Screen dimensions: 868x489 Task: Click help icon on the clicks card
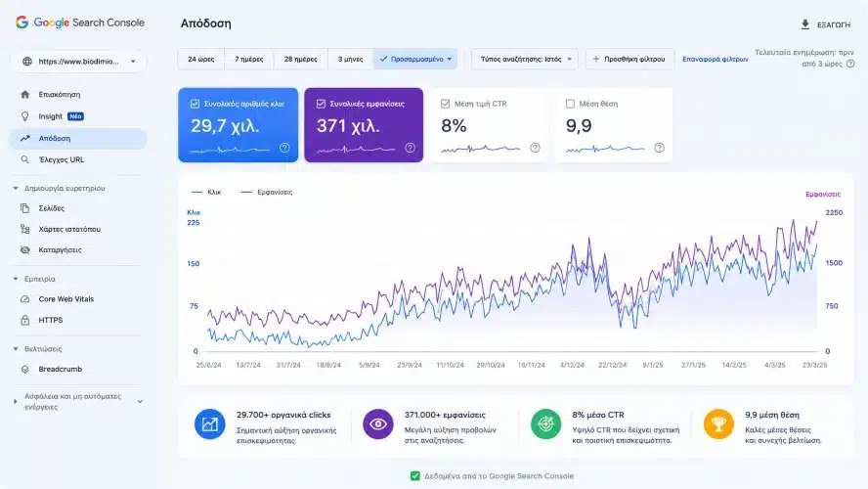[x=284, y=148]
